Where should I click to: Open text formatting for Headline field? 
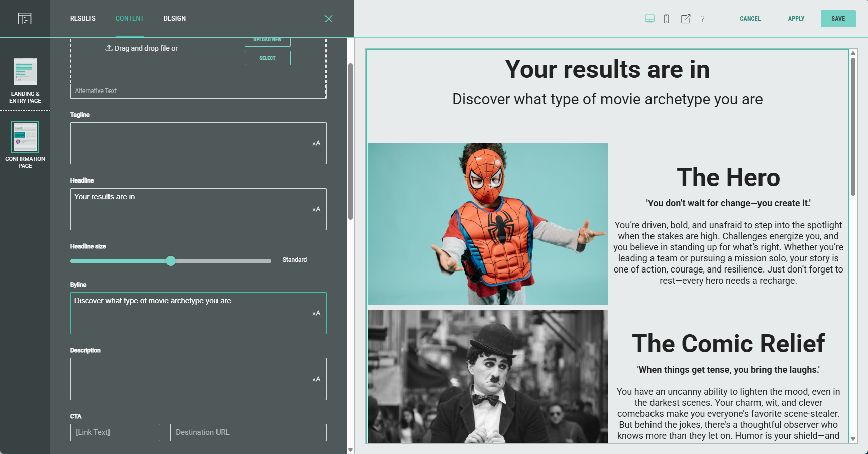pos(316,209)
